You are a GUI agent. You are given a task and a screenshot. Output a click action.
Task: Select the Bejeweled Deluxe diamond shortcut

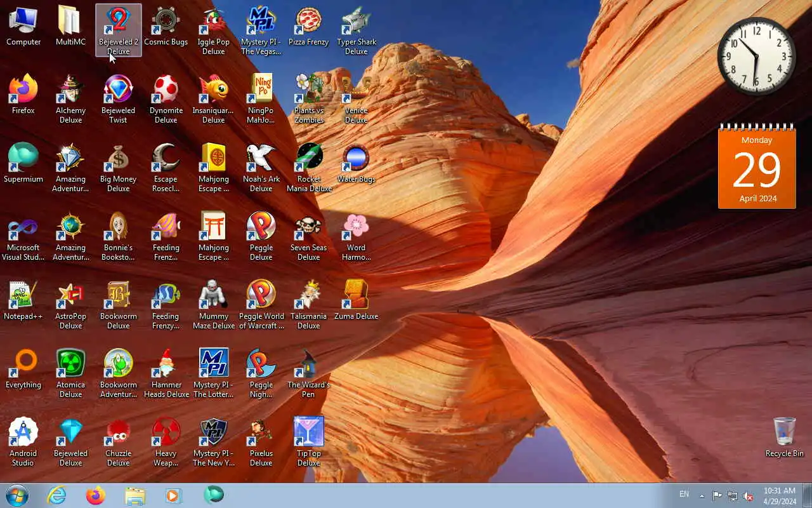coord(70,442)
